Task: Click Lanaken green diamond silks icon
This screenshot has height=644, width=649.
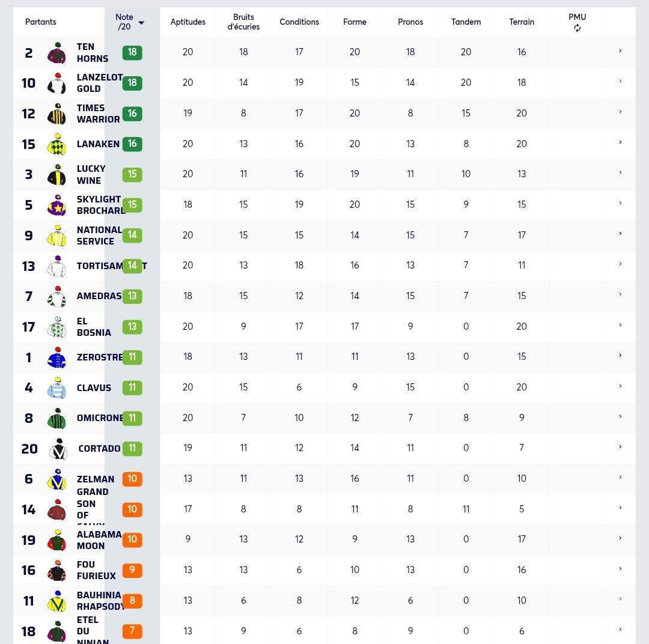Action: 56,144
